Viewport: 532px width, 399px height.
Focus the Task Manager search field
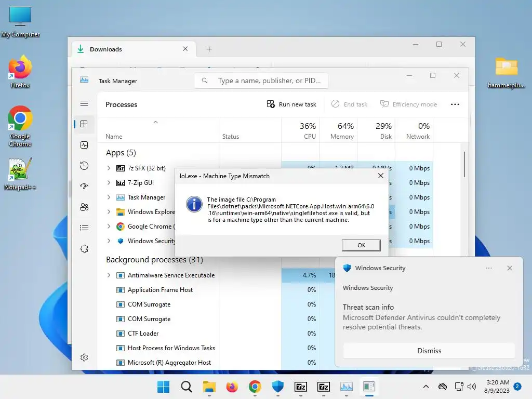coord(261,81)
